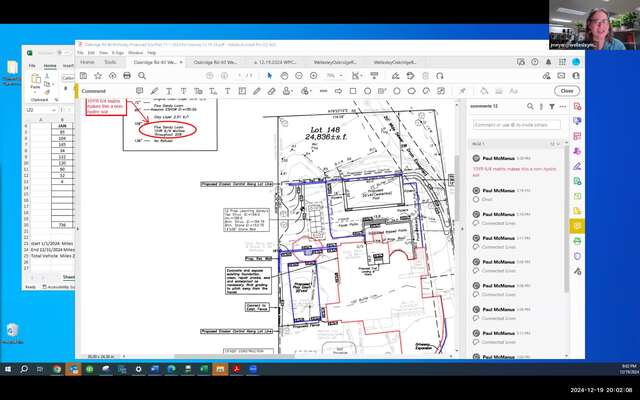Open the Home tab in Acrobat
This screenshot has height=400, width=640.
pos(87,62)
